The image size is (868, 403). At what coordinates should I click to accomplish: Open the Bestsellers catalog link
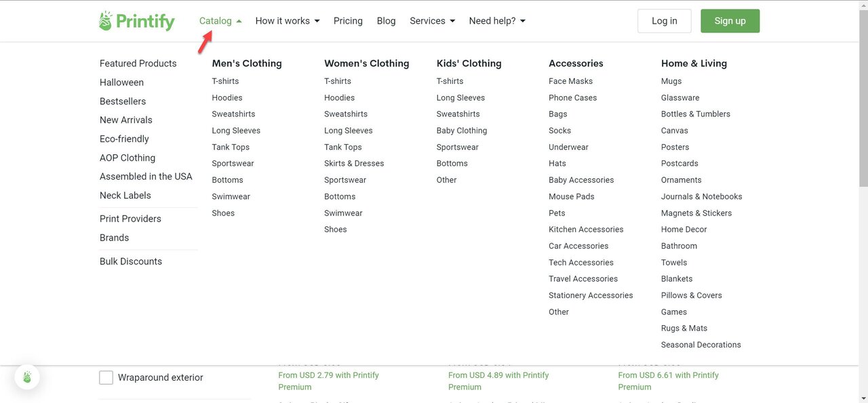[x=123, y=101]
